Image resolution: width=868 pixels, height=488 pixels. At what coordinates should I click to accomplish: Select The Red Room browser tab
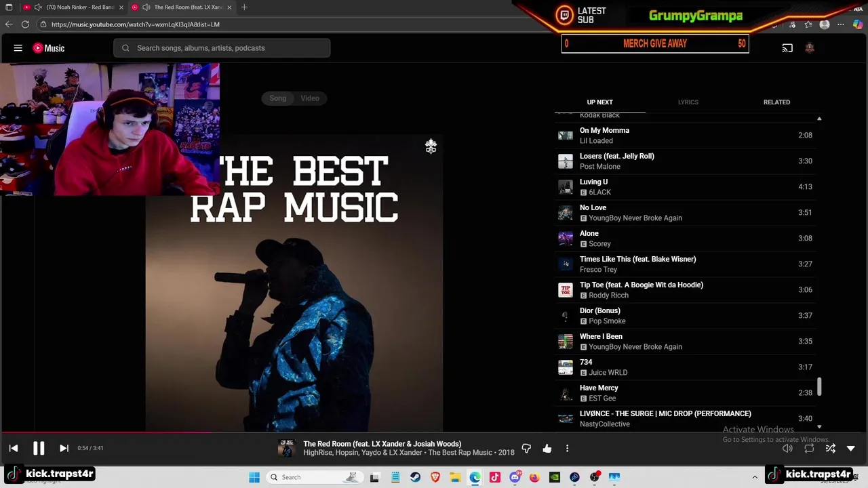coord(183,7)
